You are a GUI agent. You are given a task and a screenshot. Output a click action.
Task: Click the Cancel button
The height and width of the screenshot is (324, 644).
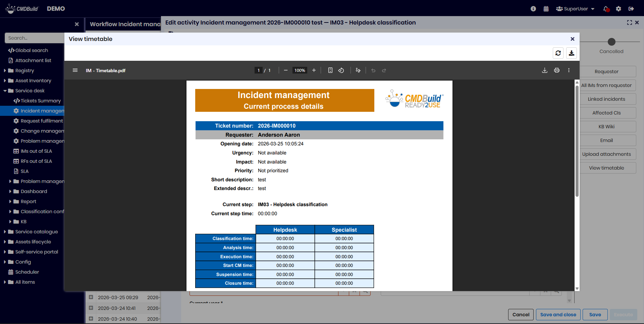[x=521, y=315]
